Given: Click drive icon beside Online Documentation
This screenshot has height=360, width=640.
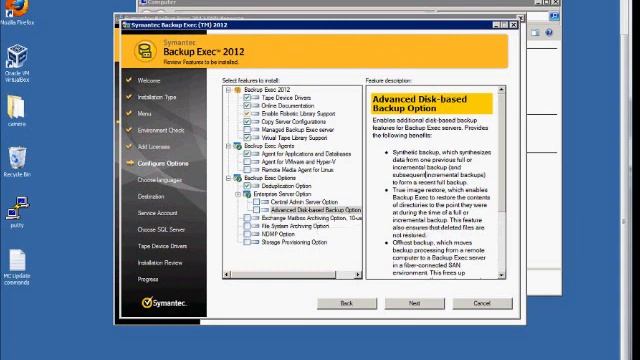Looking at the screenshot, I should coord(256,106).
